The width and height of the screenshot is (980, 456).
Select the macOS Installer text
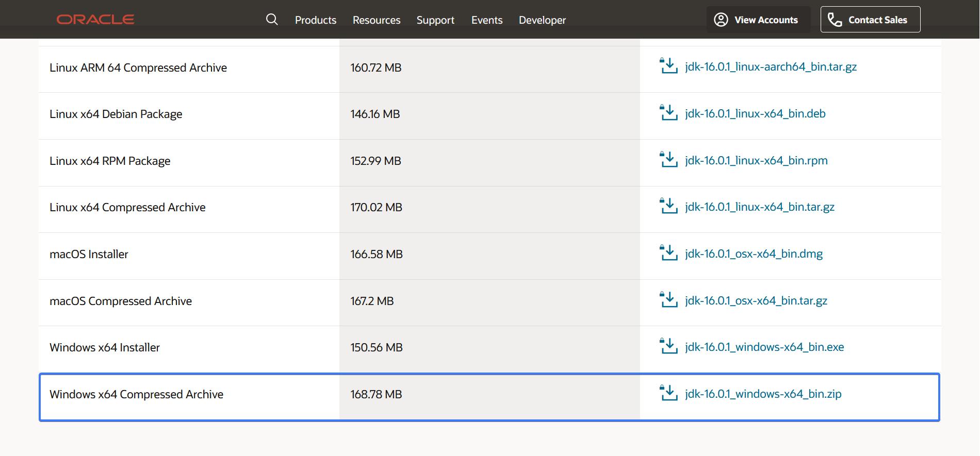point(89,255)
